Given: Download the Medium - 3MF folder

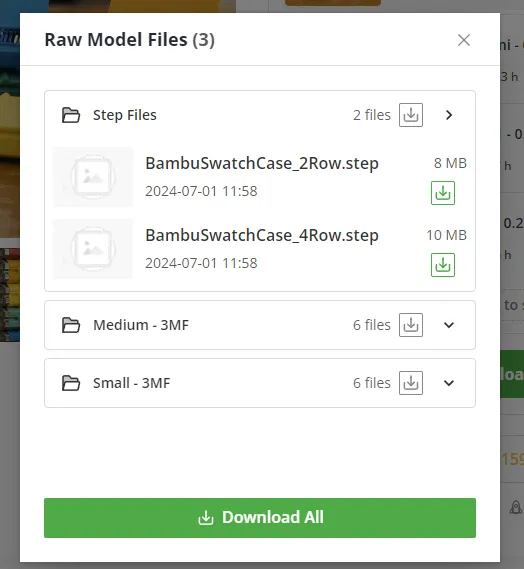Looking at the screenshot, I should tap(411, 325).
